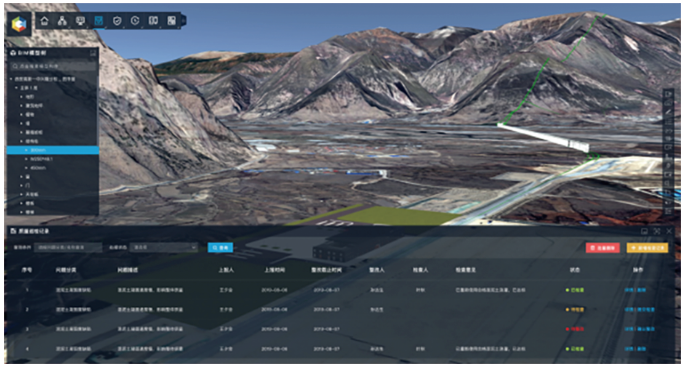The width and height of the screenshot is (687, 368).
Task: Click the red batch delete button
Action: tap(603, 248)
